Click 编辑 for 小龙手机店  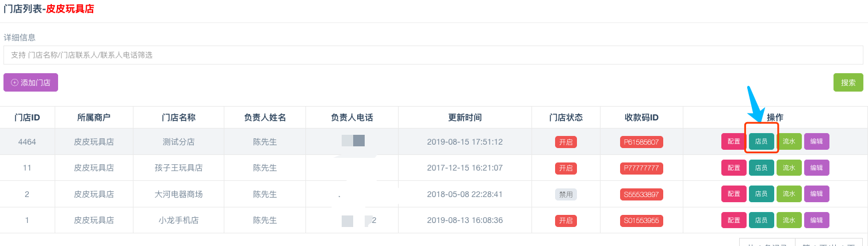(816, 220)
